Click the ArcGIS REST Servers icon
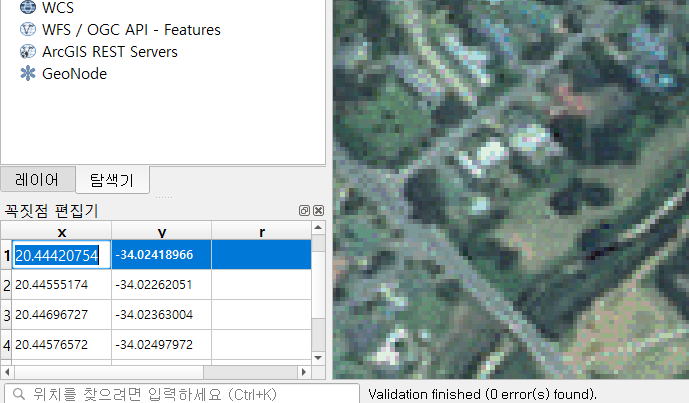689x403 pixels. coord(28,51)
